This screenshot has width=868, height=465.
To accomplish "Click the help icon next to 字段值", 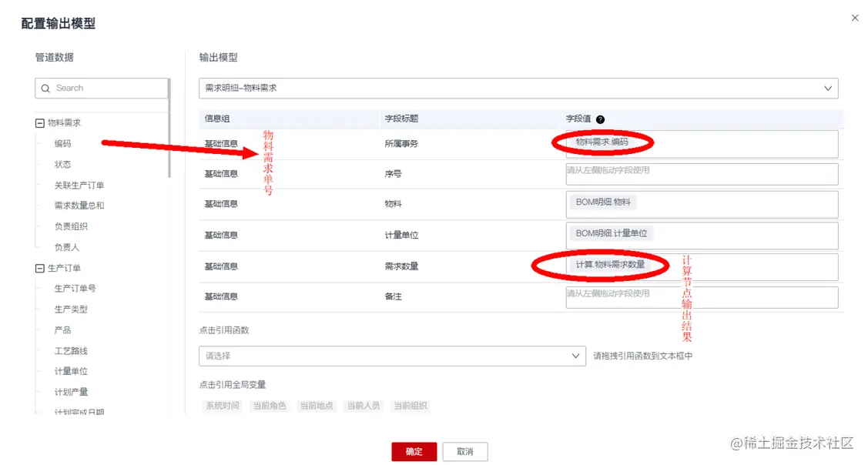I will pyautogui.click(x=600, y=119).
